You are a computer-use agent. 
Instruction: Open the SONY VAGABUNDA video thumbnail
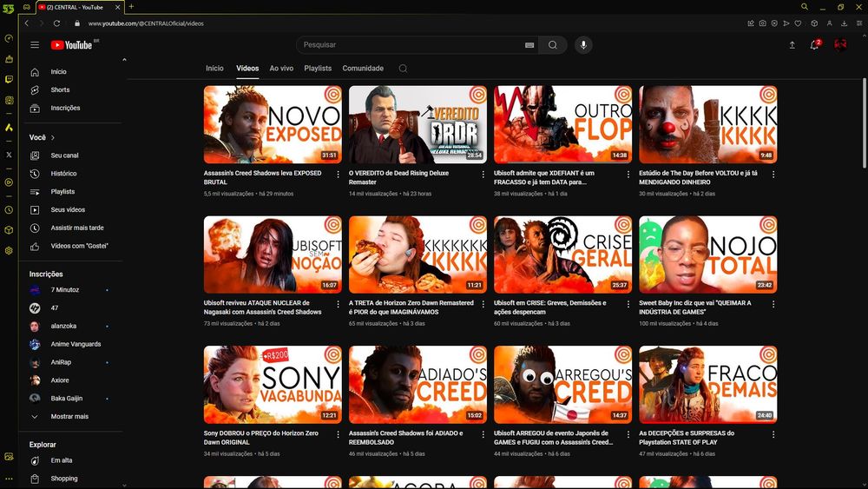273,385
